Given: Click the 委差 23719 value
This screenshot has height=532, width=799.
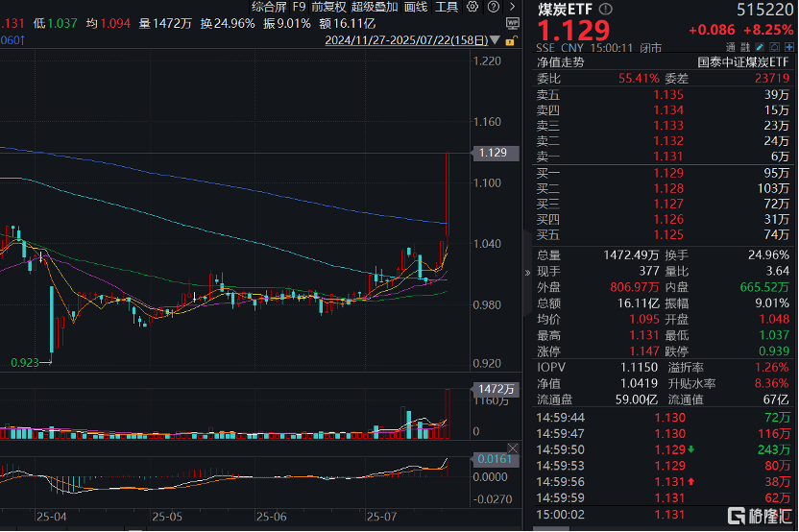Looking at the screenshot, I should [x=772, y=79].
